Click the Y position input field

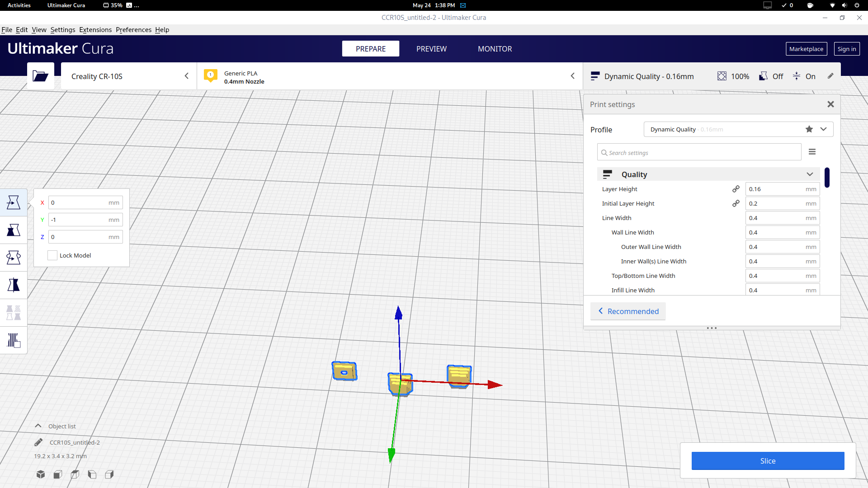[x=85, y=220]
